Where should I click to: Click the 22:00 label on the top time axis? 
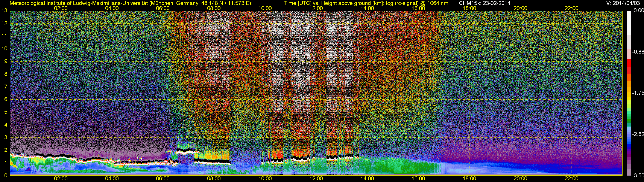(571, 8)
